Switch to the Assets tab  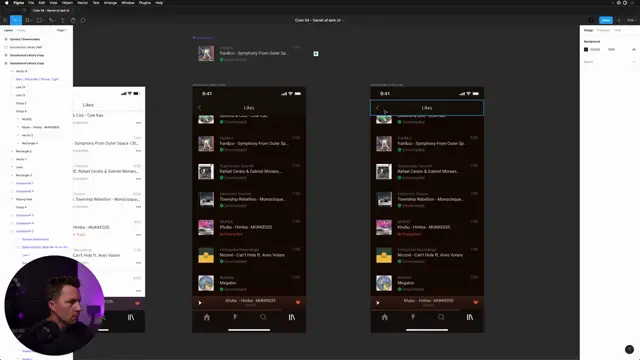tap(21, 30)
